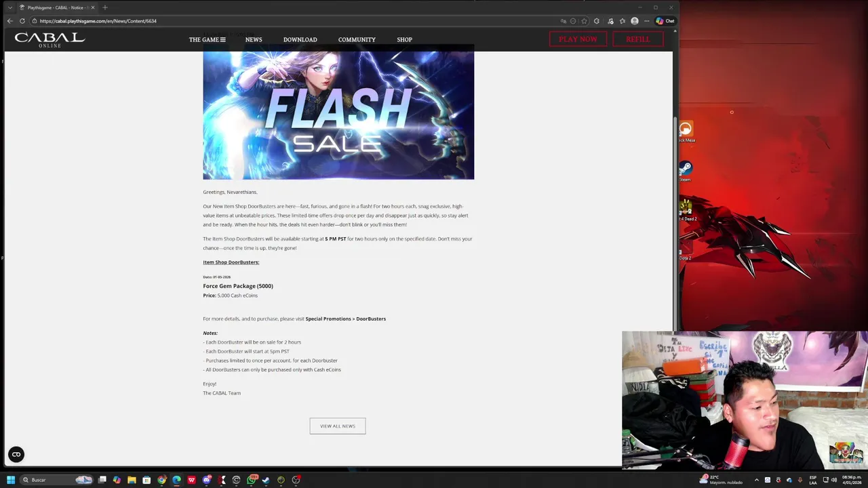
Task: Click the translate icon in address bar
Action: (564, 21)
